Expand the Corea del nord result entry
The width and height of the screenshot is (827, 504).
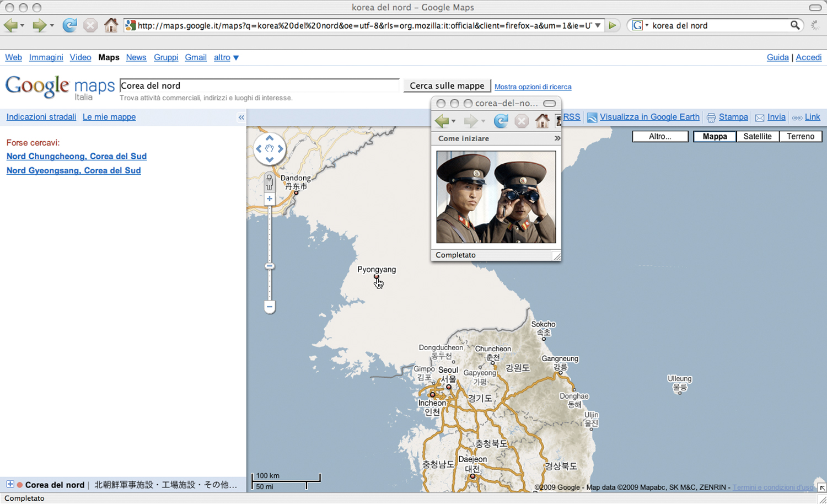click(10, 484)
